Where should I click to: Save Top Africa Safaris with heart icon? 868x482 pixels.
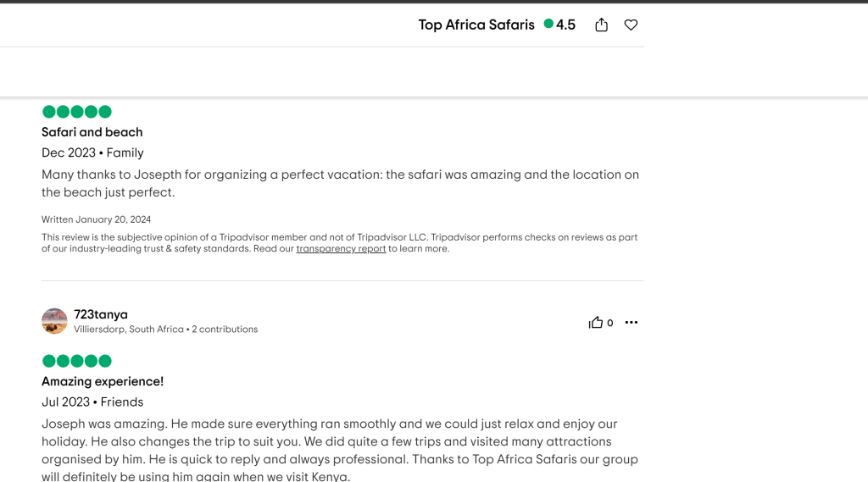pyautogui.click(x=631, y=25)
